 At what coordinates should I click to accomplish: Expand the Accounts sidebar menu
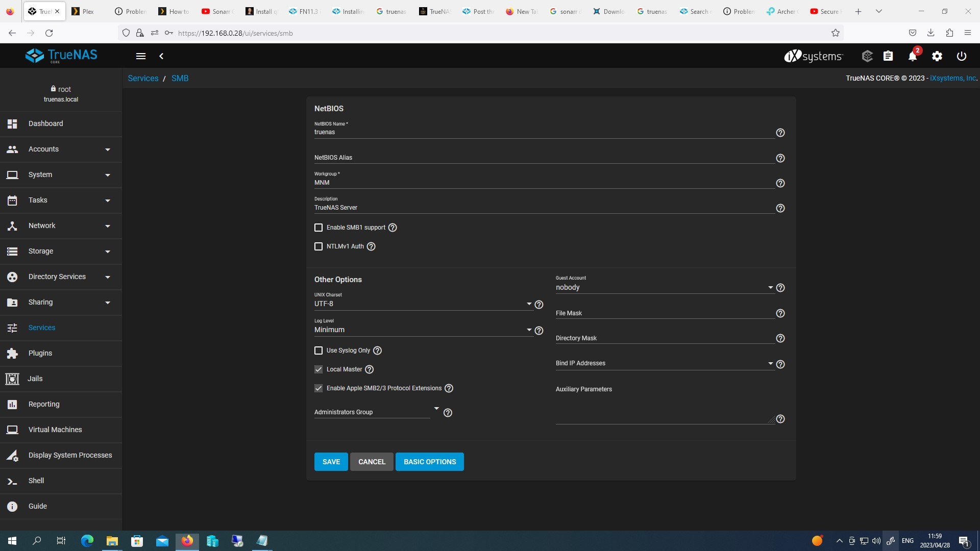coord(61,149)
